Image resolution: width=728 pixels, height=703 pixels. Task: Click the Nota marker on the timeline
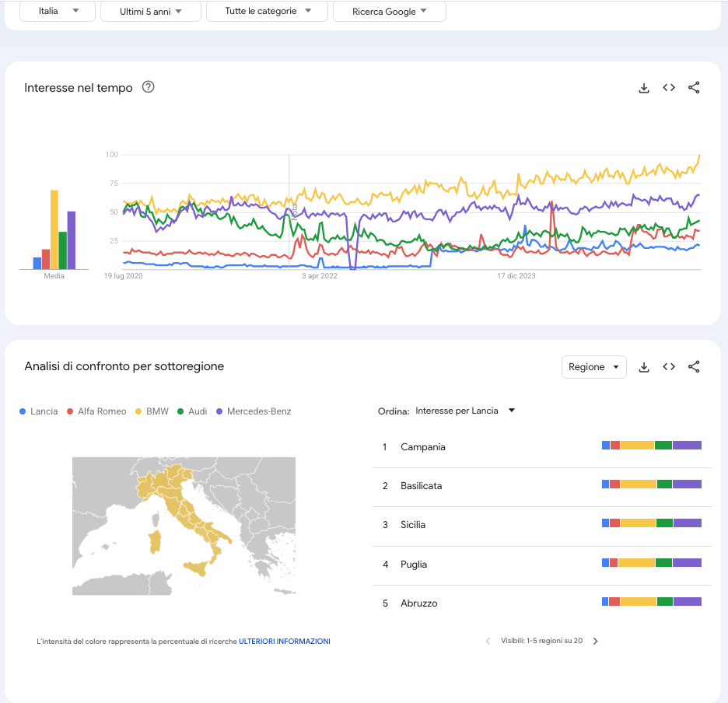[294, 212]
